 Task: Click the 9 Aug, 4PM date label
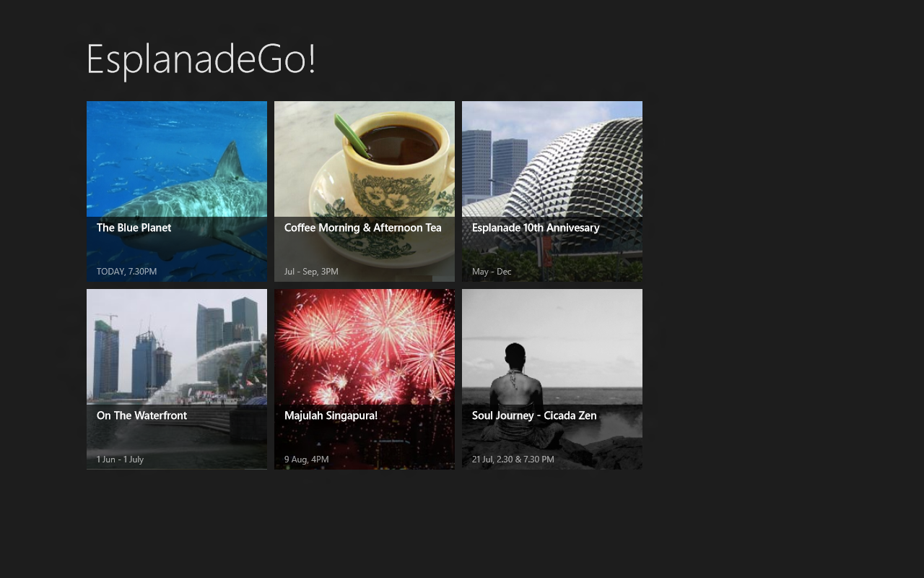point(306,460)
